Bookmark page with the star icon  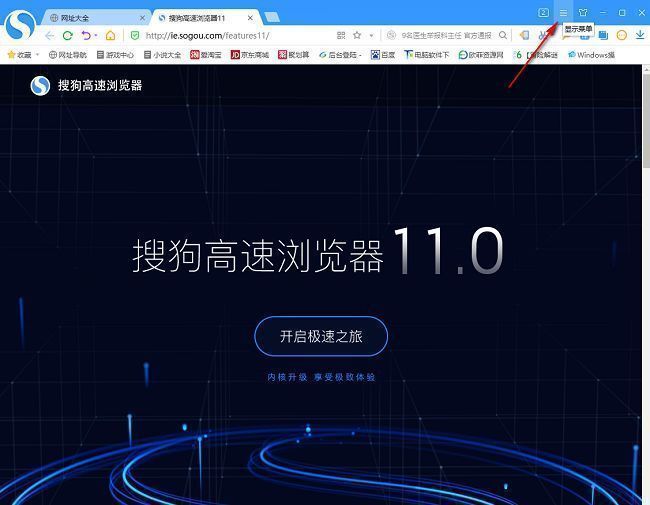[357, 36]
